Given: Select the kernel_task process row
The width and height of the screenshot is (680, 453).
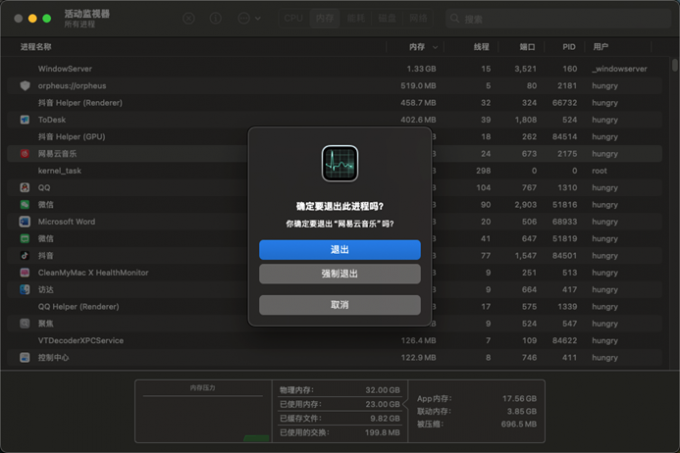Looking at the screenshot, I should pyautogui.click(x=334, y=171).
